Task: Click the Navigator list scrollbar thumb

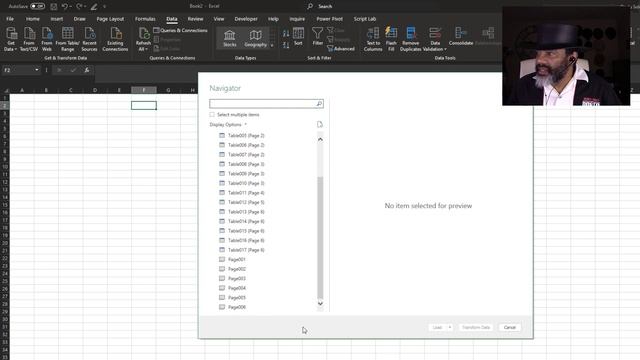Action: 320,238
